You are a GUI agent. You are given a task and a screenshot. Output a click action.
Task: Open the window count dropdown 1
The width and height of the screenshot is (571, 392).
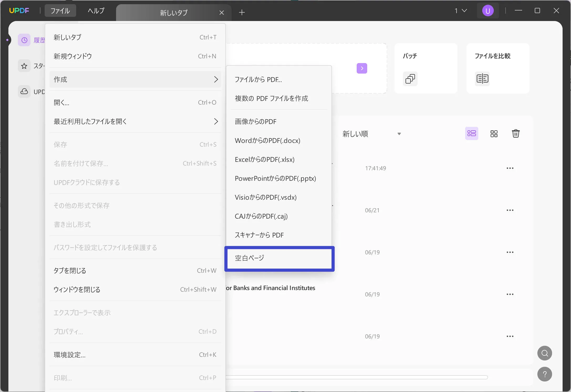pos(461,11)
